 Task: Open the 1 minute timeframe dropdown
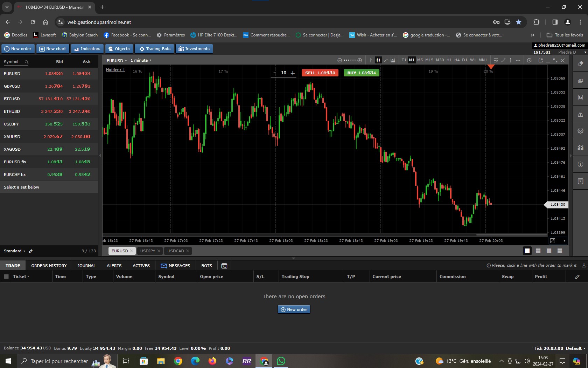coord(141,60)
